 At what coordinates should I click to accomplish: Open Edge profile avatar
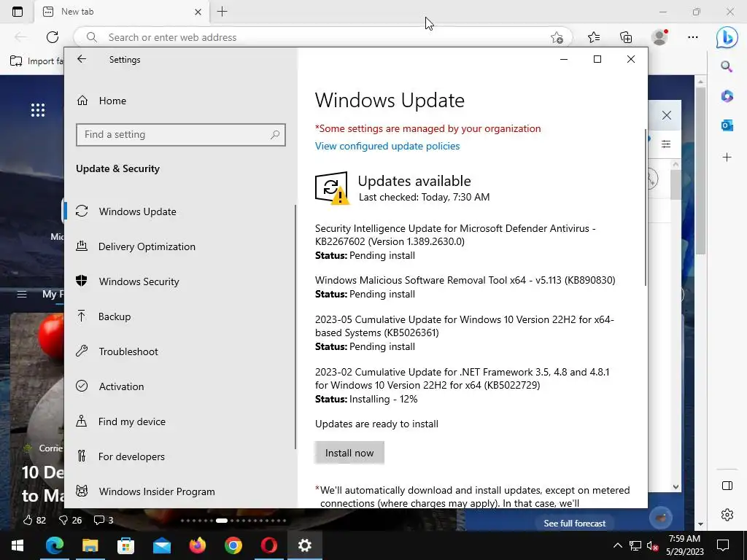point(659,37)
